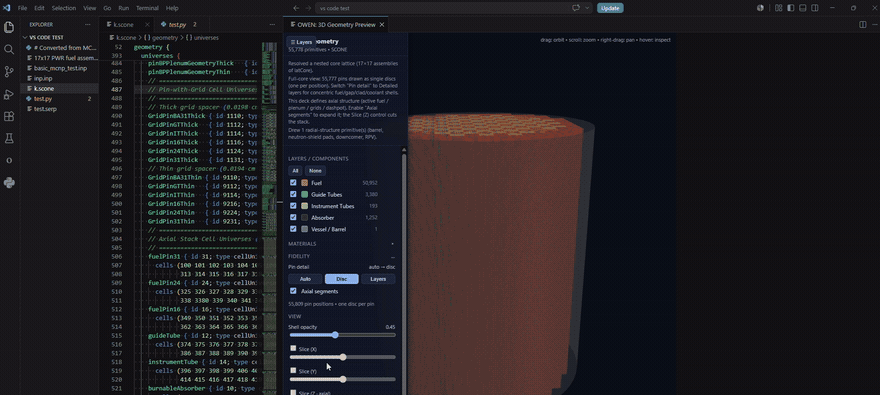The width and height of the screenshot is (880, 395).
Task: Go forward with the navigation arrow
Action: 308,8
